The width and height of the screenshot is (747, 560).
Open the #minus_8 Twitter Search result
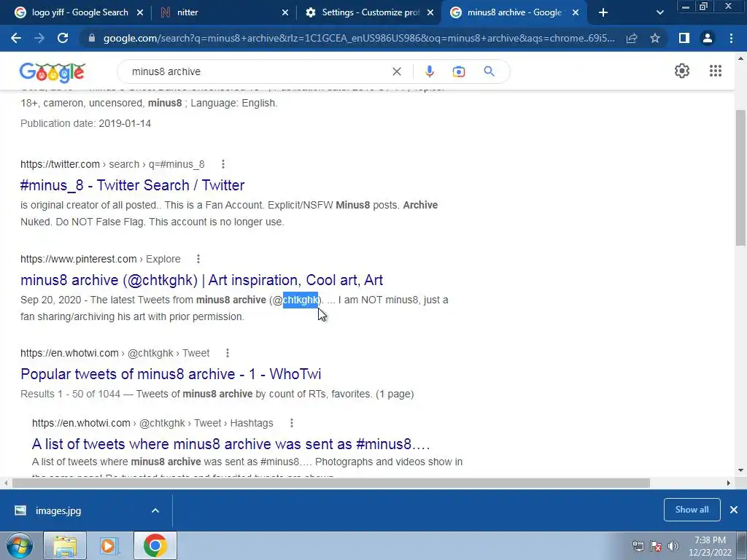133,185
